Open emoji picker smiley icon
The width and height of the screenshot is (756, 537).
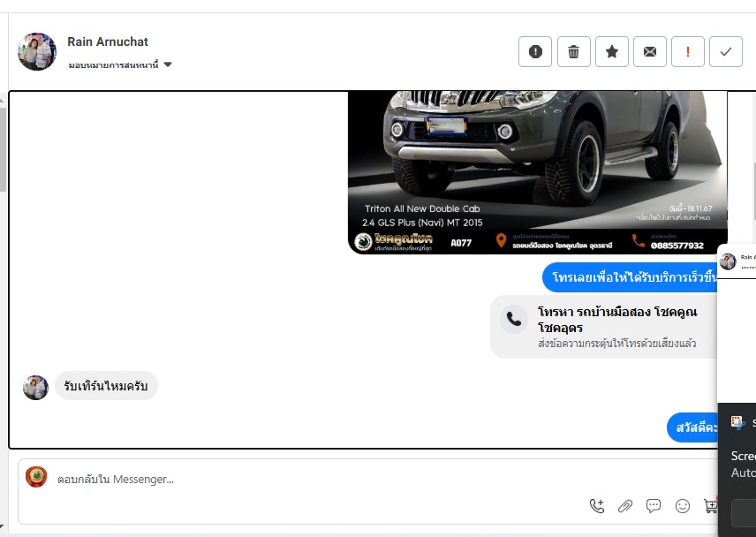[x=682, y=506]
